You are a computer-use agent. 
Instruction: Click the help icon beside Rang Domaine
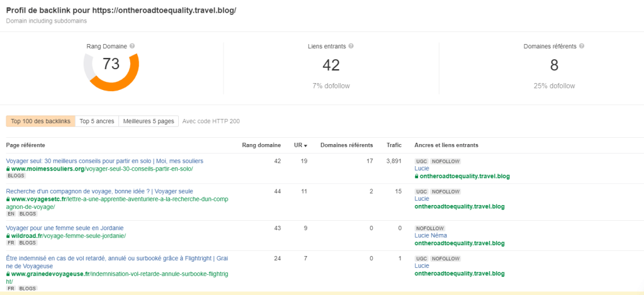[x=132, y=47]
